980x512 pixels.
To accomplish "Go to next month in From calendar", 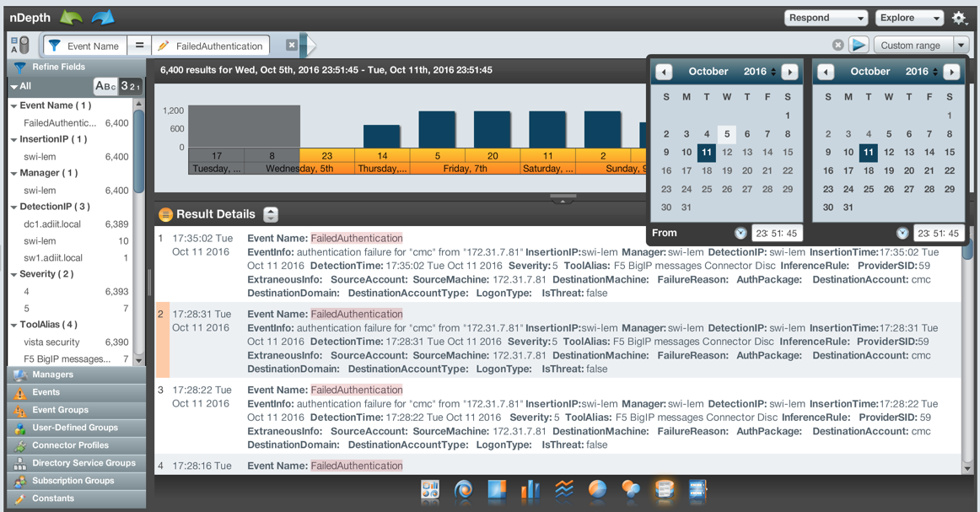I will point(790,72).
